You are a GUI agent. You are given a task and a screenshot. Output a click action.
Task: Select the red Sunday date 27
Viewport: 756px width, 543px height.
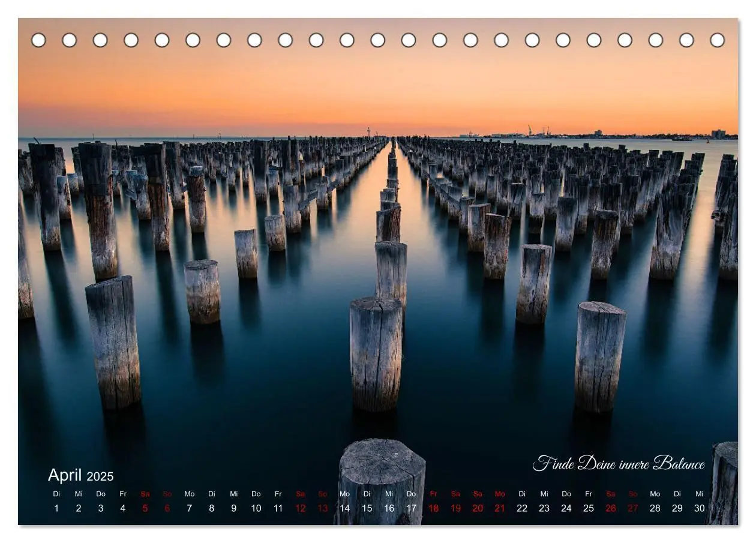[633, 508]
